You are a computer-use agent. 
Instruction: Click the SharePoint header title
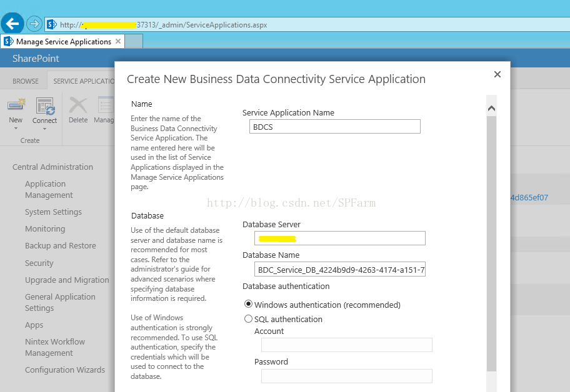pos(36,59)
